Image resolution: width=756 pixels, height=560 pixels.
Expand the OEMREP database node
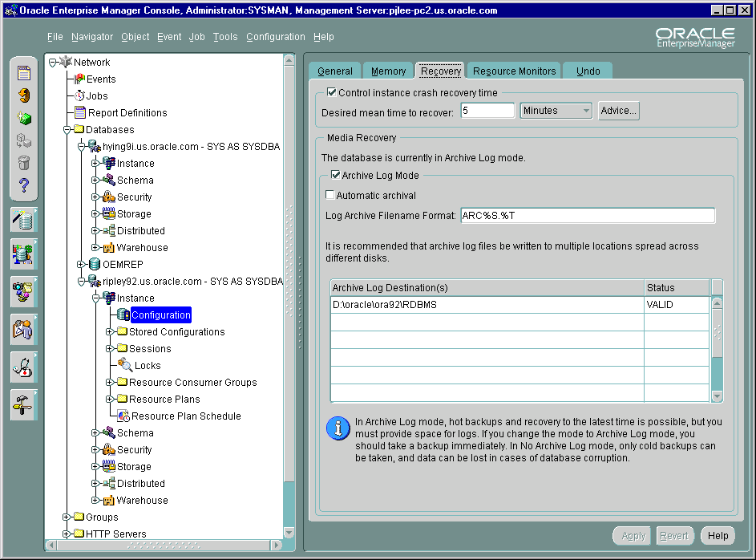(81, 265)
